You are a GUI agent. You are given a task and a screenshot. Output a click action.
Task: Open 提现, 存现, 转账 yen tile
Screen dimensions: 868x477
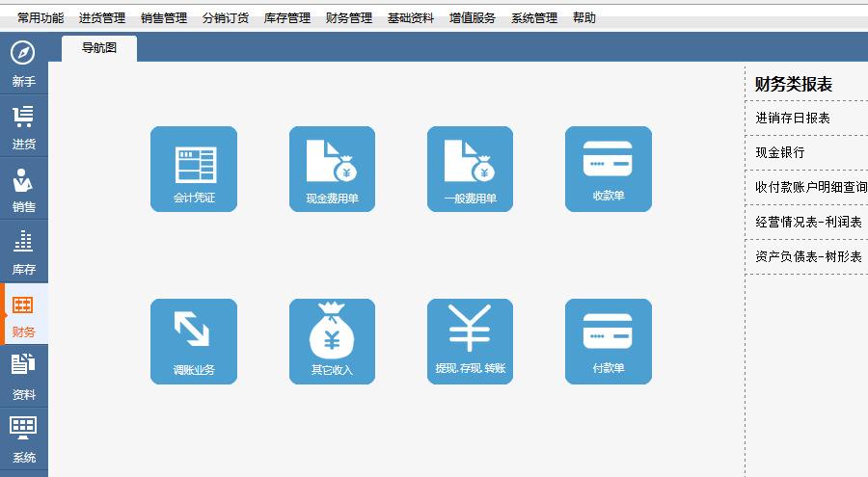(470, 341)
